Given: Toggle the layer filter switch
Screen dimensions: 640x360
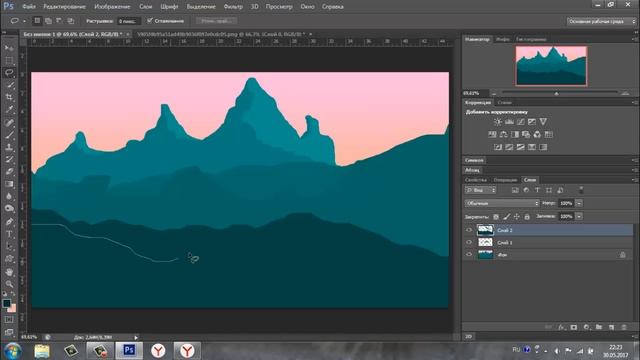Looking at the screenshot, I should [581, 190].
